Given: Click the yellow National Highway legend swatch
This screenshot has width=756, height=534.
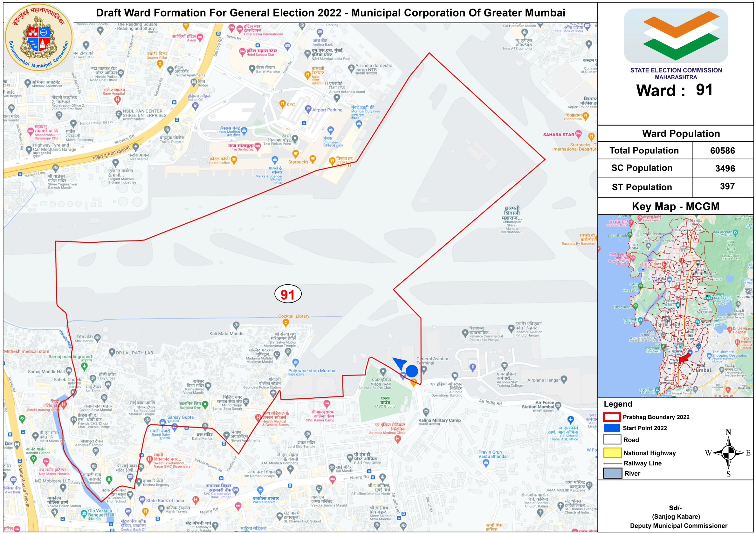Looking at the screenshot, I should click(x=612, y=453).
